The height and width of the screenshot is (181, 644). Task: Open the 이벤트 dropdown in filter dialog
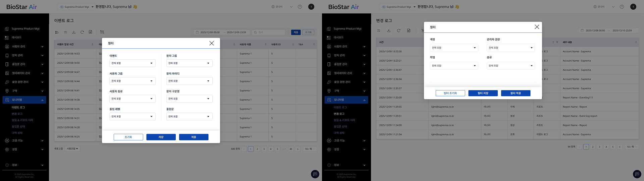(x=132, y=63)
